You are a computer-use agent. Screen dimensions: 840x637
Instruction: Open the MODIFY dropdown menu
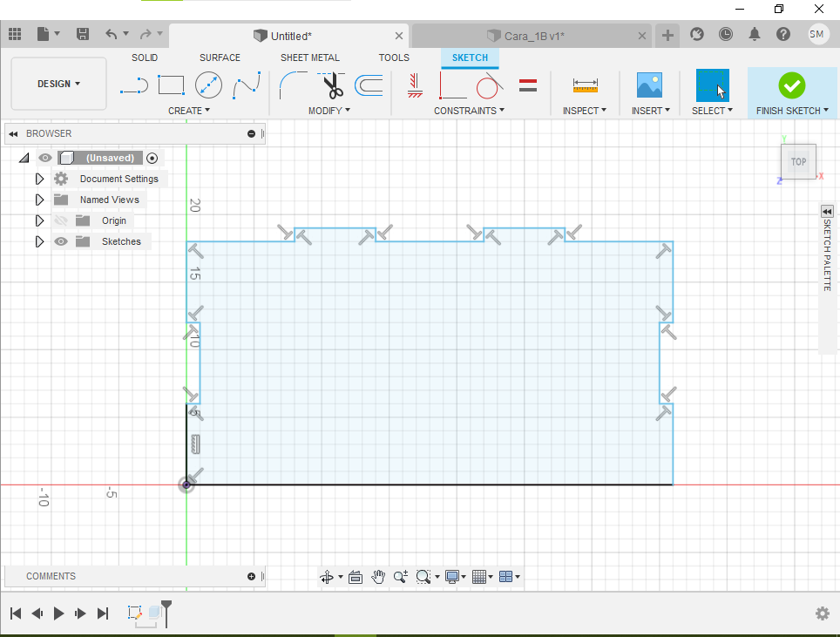tap(329, 111)
